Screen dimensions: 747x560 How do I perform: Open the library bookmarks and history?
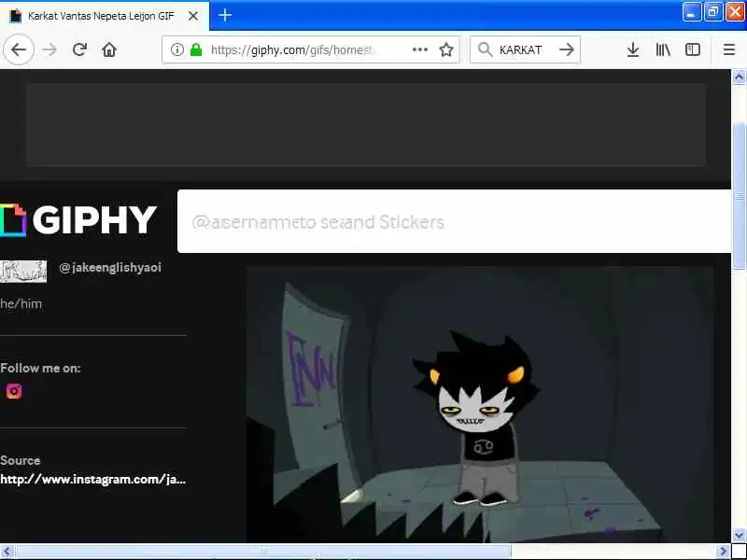point(663,49)
